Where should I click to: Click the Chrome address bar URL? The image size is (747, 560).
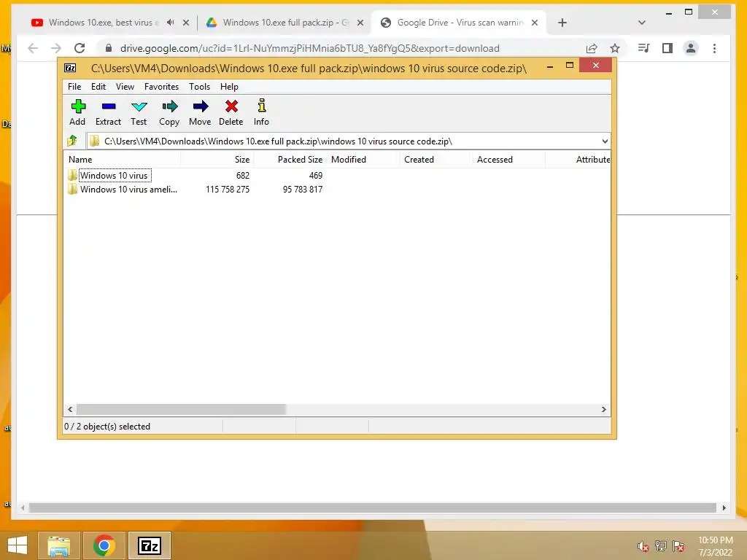tap(309, 48)
